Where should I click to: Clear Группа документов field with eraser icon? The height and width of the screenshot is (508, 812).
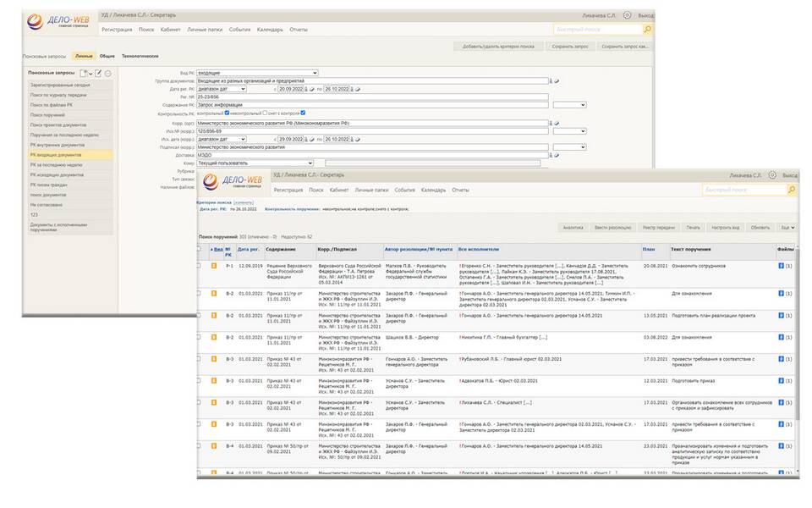point(557,81)
